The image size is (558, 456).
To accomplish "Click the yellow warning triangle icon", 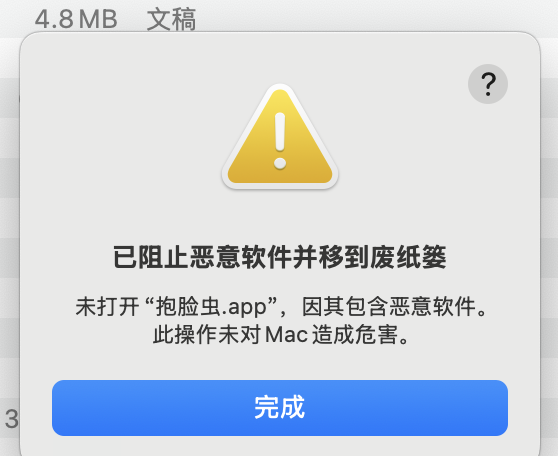I will (x=280, y=137).
